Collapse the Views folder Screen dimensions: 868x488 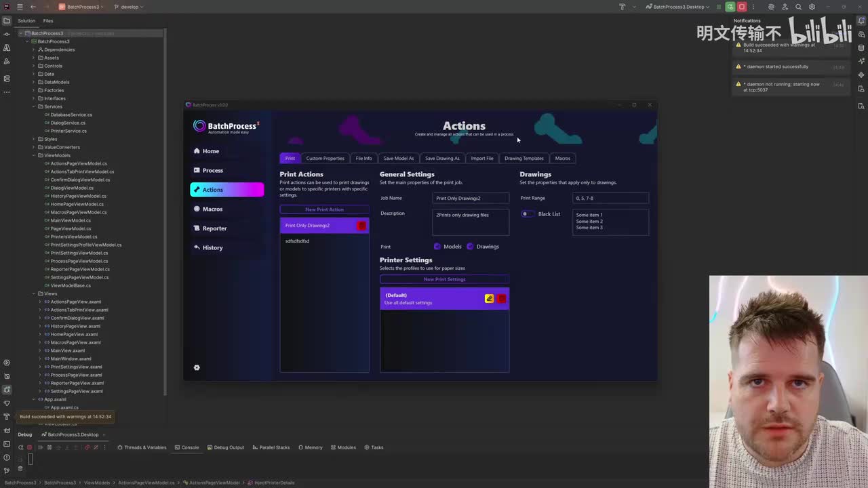click(33, 293)
